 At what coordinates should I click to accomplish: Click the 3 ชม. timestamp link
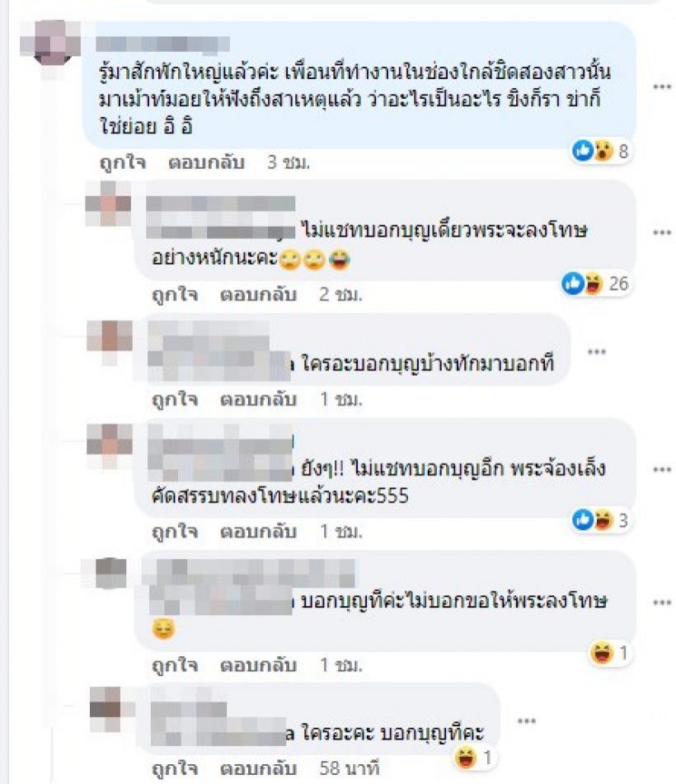point(289,162)
